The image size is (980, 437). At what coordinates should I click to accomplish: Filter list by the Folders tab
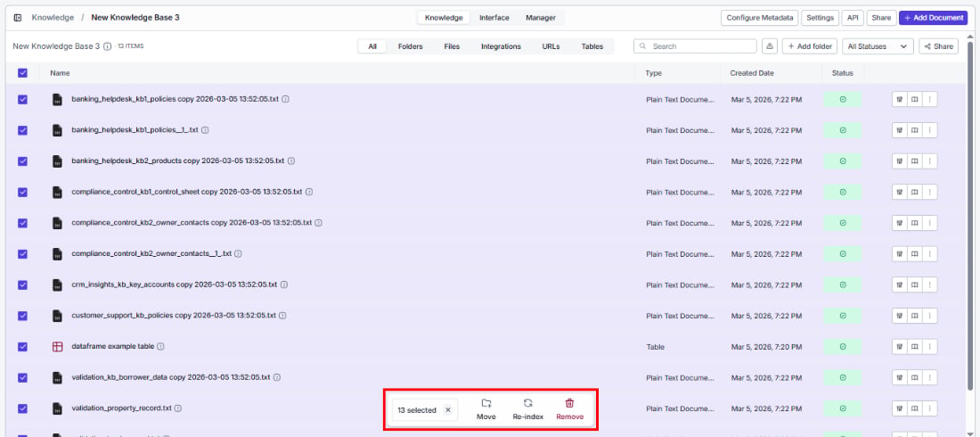(x=410, y=46)
